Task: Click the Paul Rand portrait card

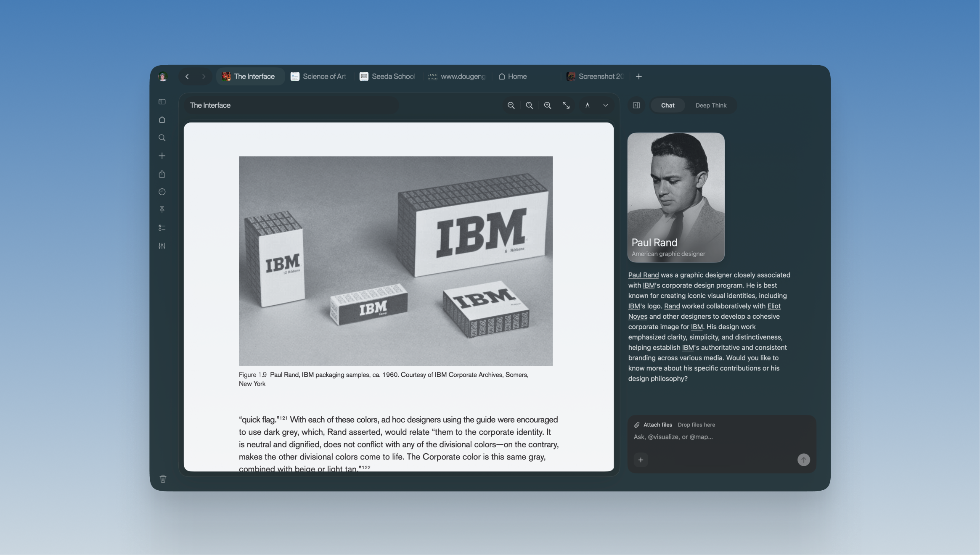Action: coord(676,198)
